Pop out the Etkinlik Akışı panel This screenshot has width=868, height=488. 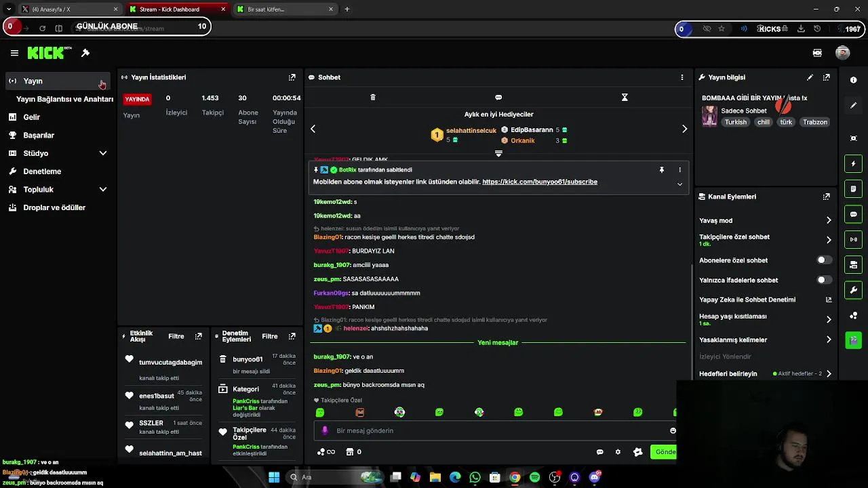point(199,336)
